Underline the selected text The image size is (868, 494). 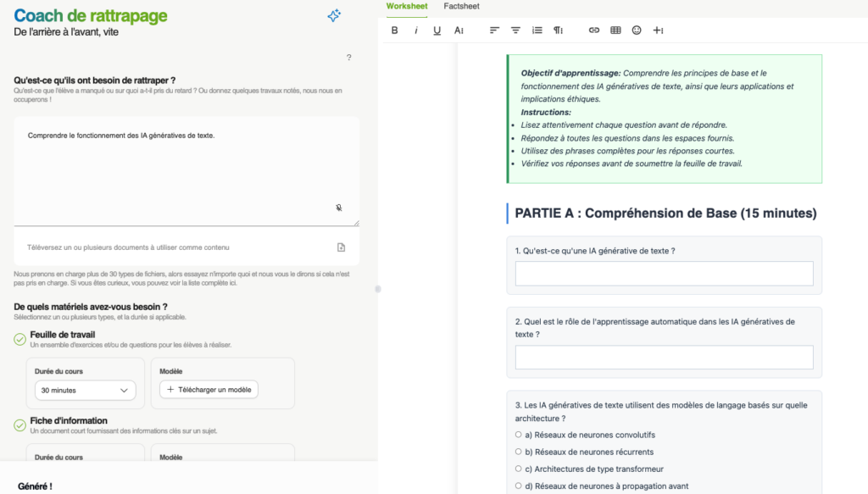(x=437, y=31)
